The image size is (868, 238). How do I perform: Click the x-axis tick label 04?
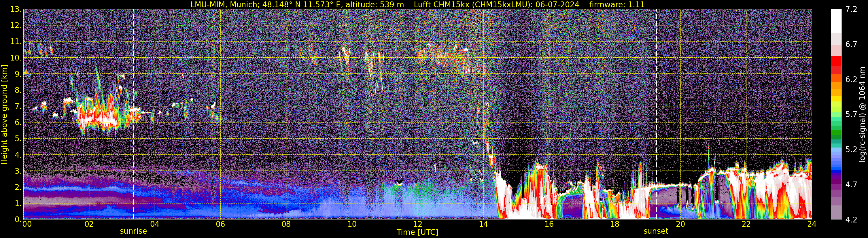point(155,224)
